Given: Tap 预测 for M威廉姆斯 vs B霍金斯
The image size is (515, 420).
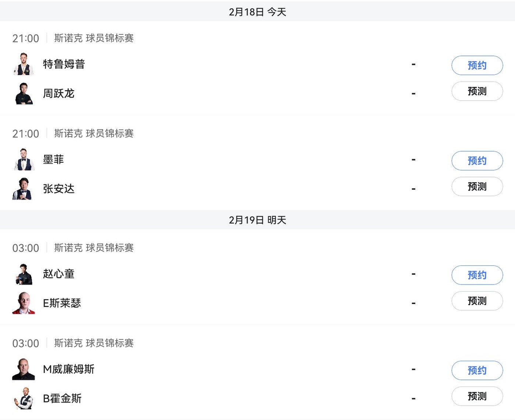Looking at the screenshot, I should [x=477, y=396].
